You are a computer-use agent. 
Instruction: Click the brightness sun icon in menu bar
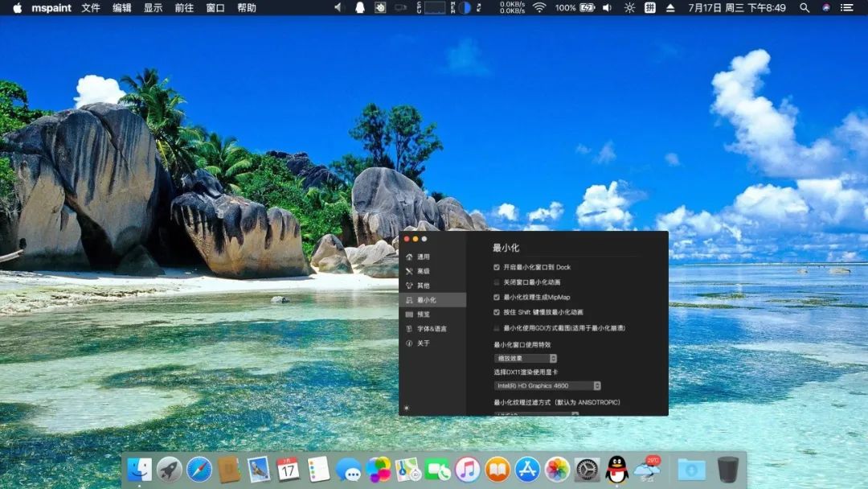(629, 8)
